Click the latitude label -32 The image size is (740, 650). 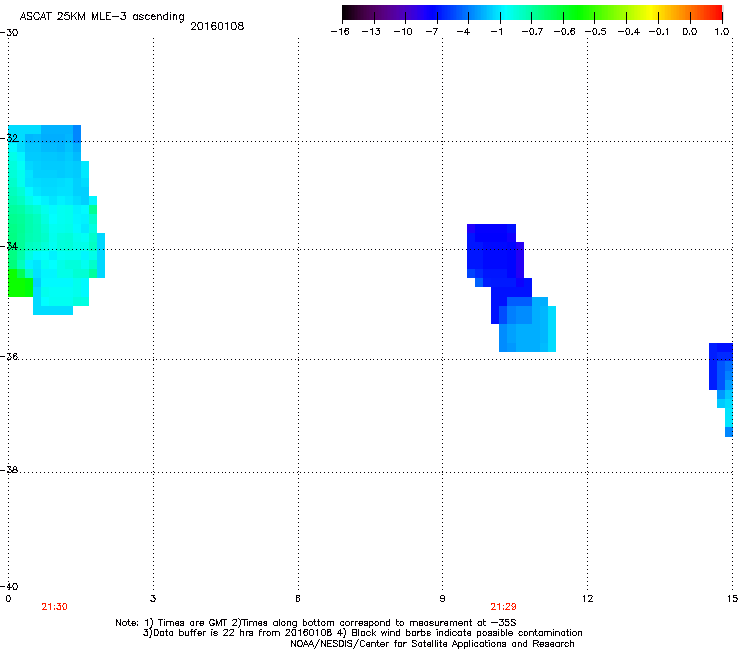pyautogui.click(x=9, y=138)
